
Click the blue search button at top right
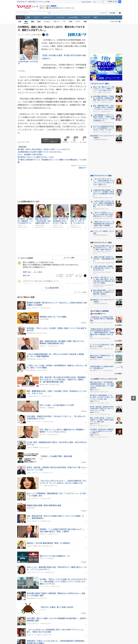coord(120,2)
